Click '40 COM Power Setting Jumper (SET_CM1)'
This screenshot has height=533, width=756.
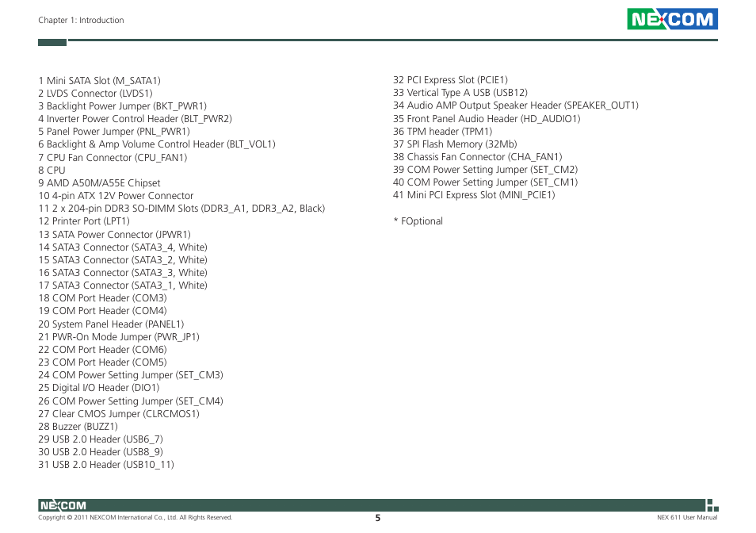[486, 182]
